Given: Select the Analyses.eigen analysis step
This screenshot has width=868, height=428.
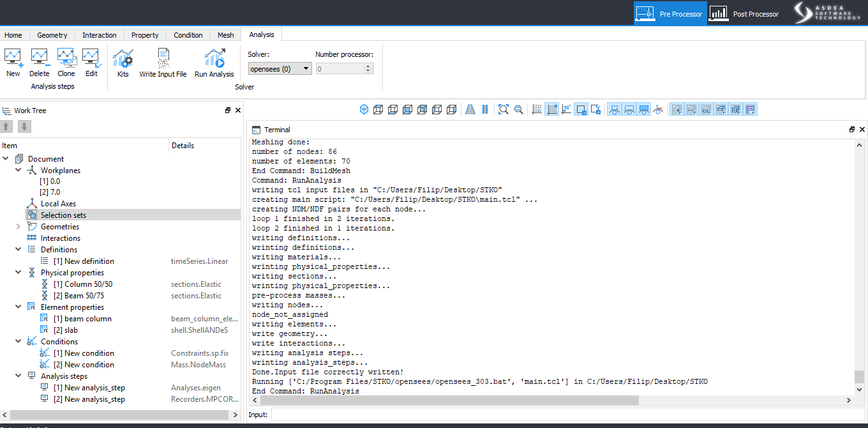Looking at the screenshot, I should click(121, 388).
